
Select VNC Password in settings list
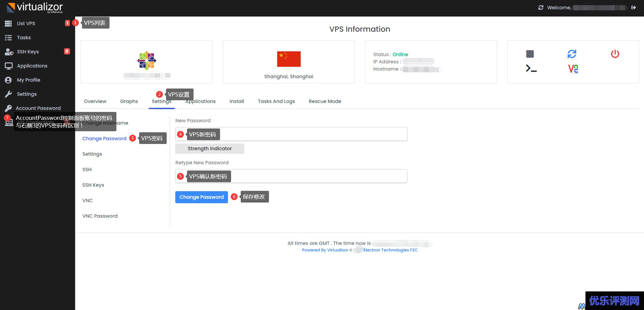100,216
